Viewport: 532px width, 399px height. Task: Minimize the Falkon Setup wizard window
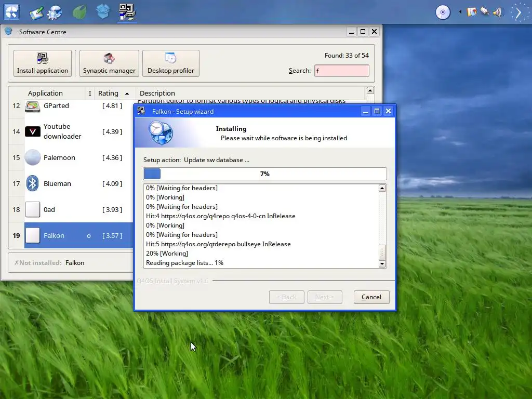coord(365,111)
